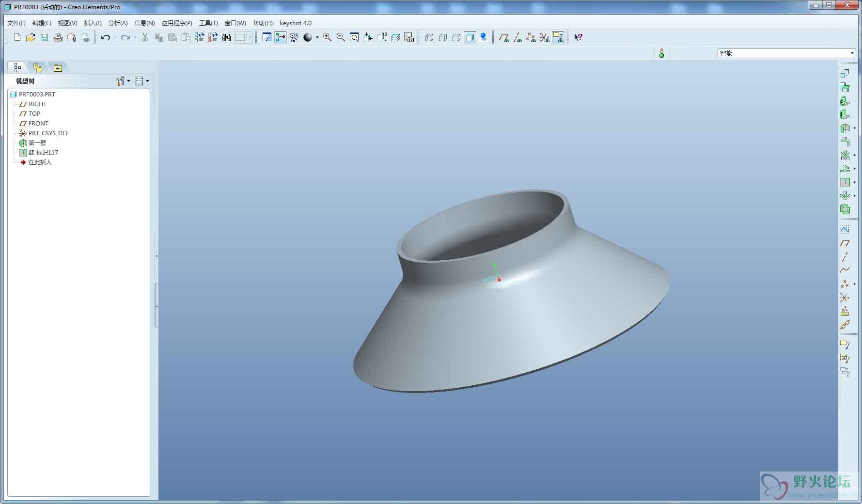Select PRT0003.PRT in model tree
This screenshot has height=504, width=862.
coord(32,94)
